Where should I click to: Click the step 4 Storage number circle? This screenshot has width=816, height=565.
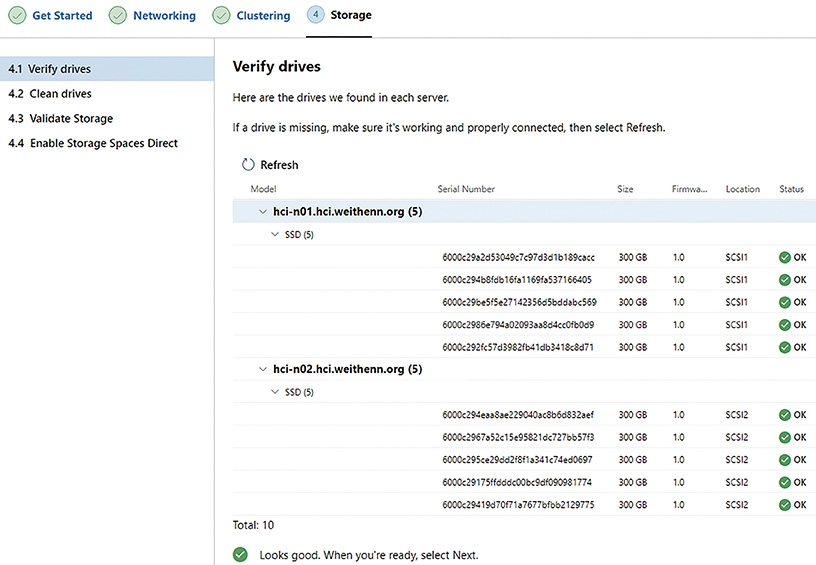coord(315,15)
